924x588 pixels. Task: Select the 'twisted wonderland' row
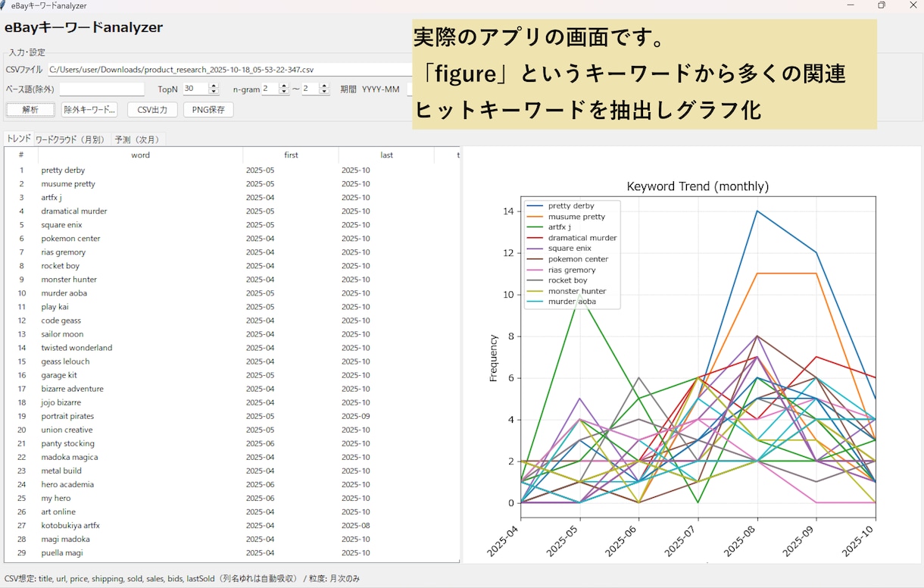pyautogui.click(x=232, y=348)
